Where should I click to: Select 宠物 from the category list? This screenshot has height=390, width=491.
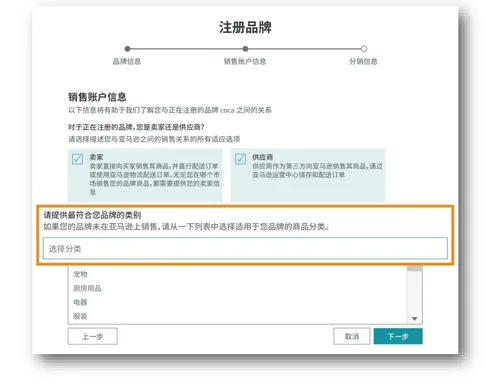(x=80, y=274)
